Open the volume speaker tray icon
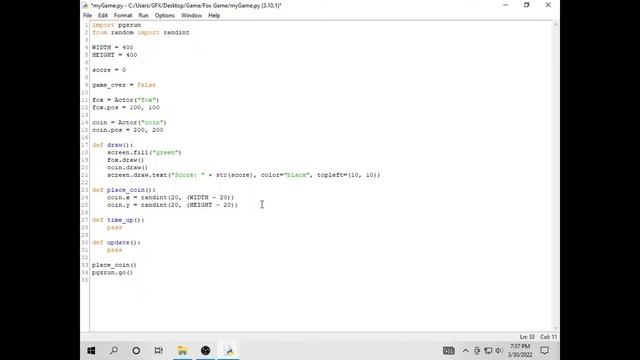 499,351
